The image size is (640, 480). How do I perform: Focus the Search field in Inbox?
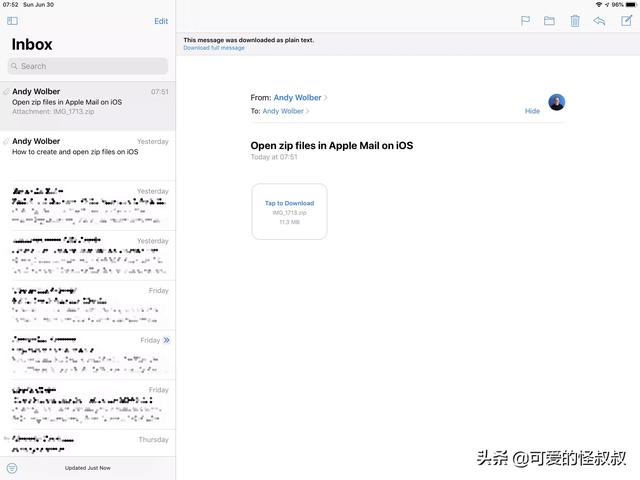click(x=88, y=66)
